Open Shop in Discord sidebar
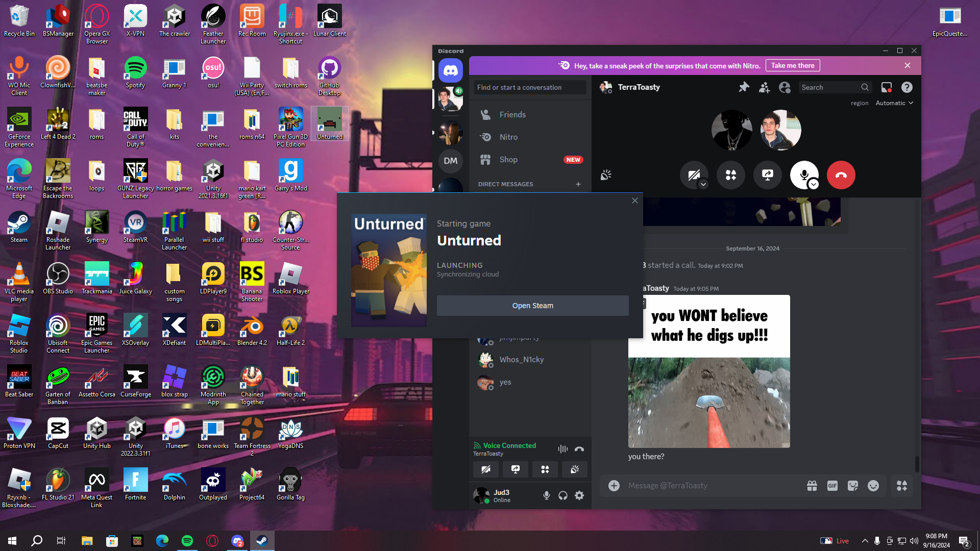Viewport: 980px width, 551px height. [x=530, y=160]
